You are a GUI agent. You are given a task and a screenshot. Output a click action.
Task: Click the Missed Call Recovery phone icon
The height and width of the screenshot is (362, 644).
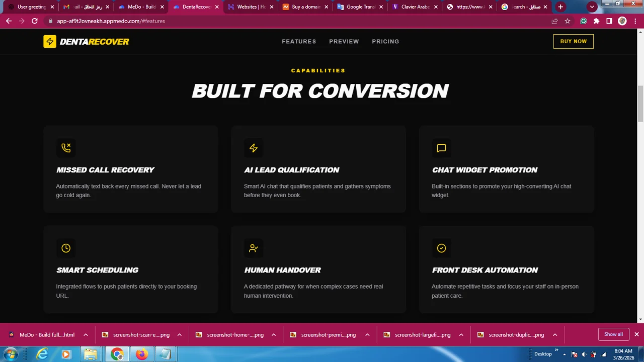pos(66,148)
